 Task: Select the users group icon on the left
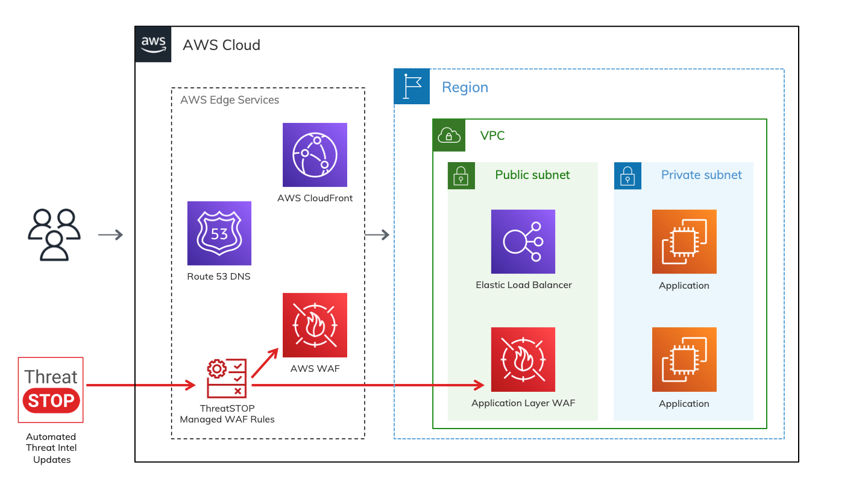click(54, 234)
